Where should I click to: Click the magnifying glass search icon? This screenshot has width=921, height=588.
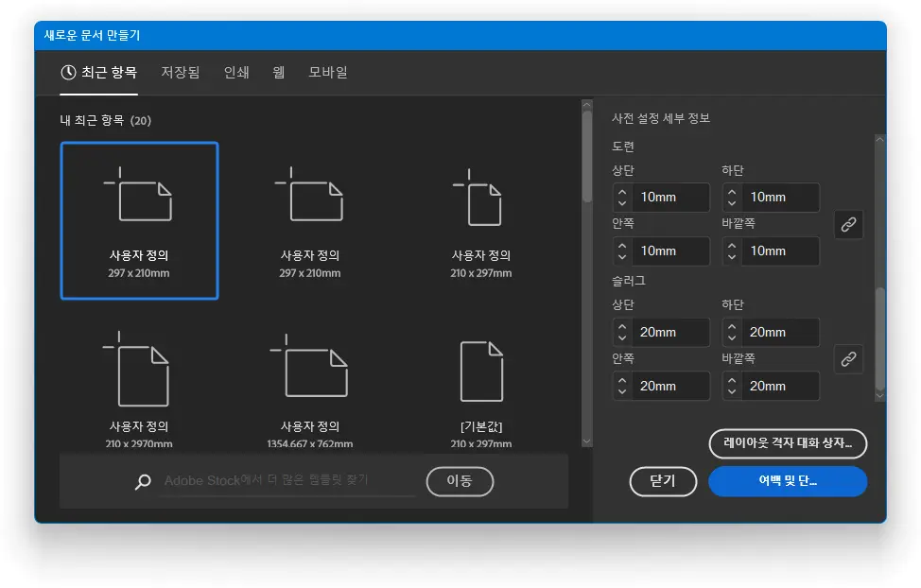142,482
